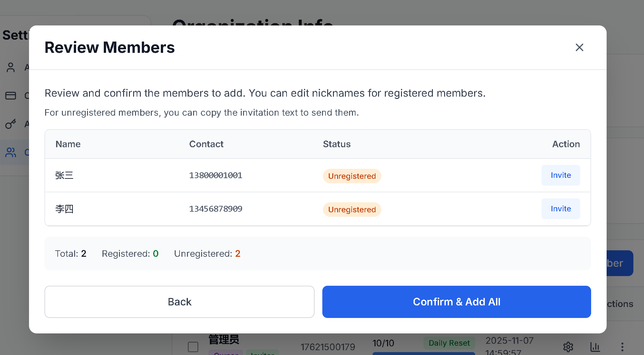Image resolution: width=644 pixels, height=355 pixels.
Task: Click the Name column header
Action: (x=68, y=144)
